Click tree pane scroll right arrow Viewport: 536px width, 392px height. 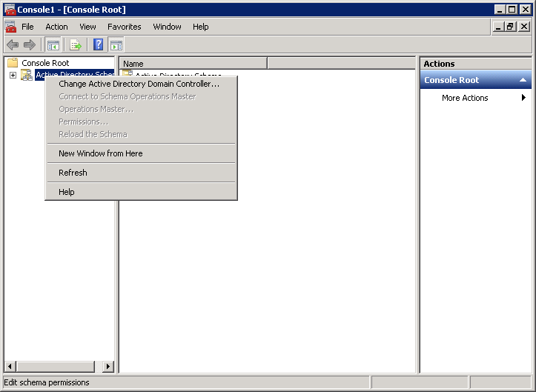click(108, 366)
